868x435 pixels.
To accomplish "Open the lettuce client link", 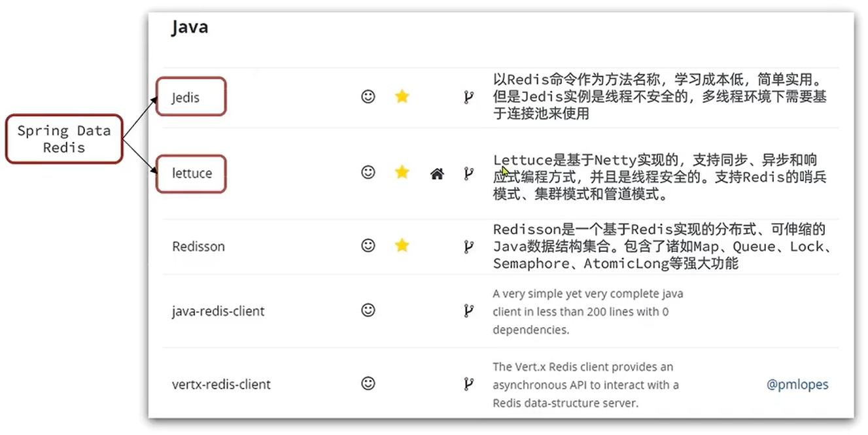I will click(x=192, y=173).
